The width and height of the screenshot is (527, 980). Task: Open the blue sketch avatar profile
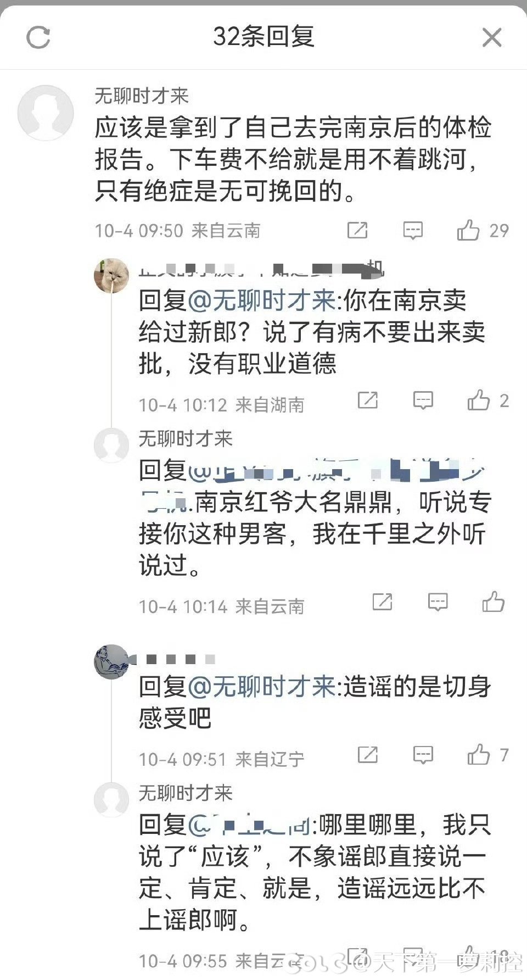coord(111,661)
